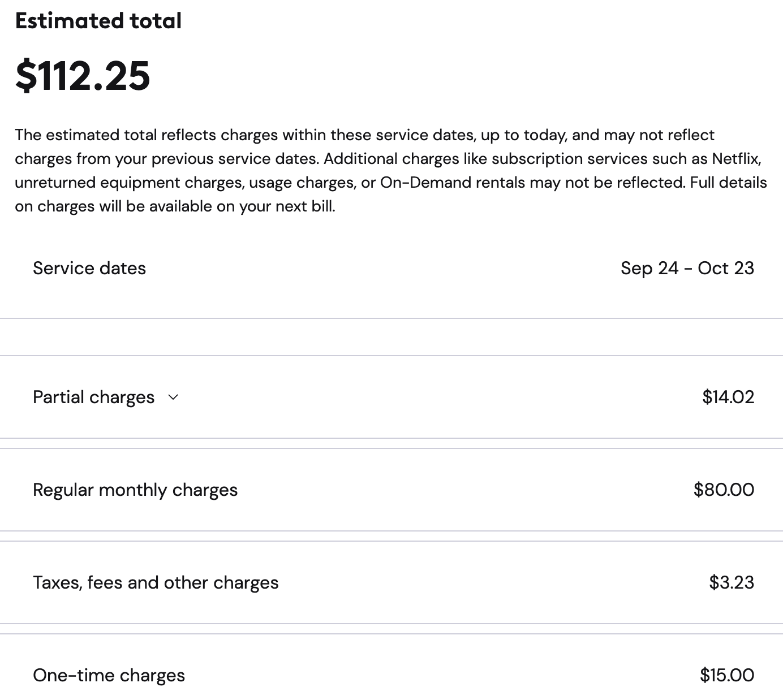Screen dimensions: 783x700
Task: Select the $3.23 taxes amount
Action: pos(732,582)
